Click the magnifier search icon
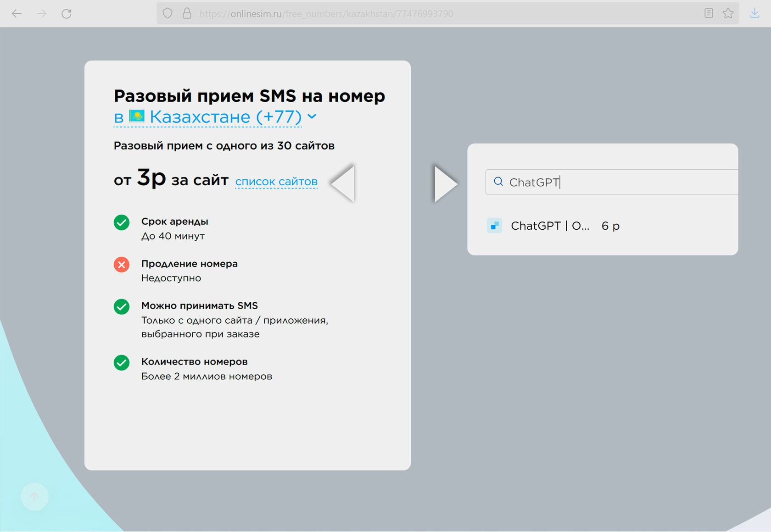Viewport: 771px width, 532px height. click(498, 182)
